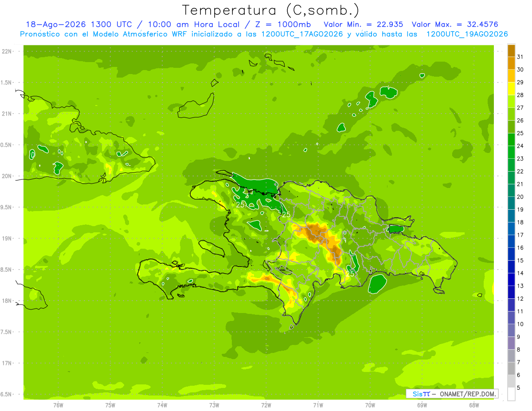Click the 25 contour label nearest 70W meridian
Screen dimensions: 532x411
tap(350, 274)
